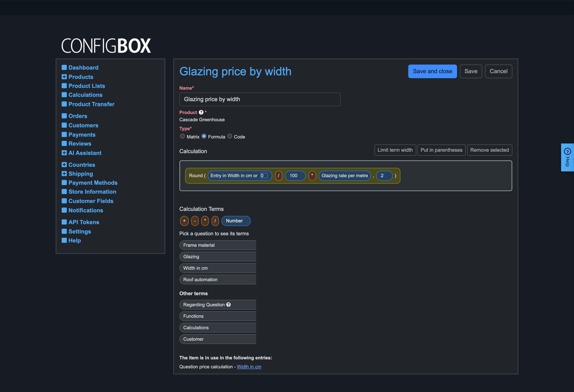Open Product Lists in sidebar
The height and width of the screenshot is (392, 574).
click(x=87, y=86)
